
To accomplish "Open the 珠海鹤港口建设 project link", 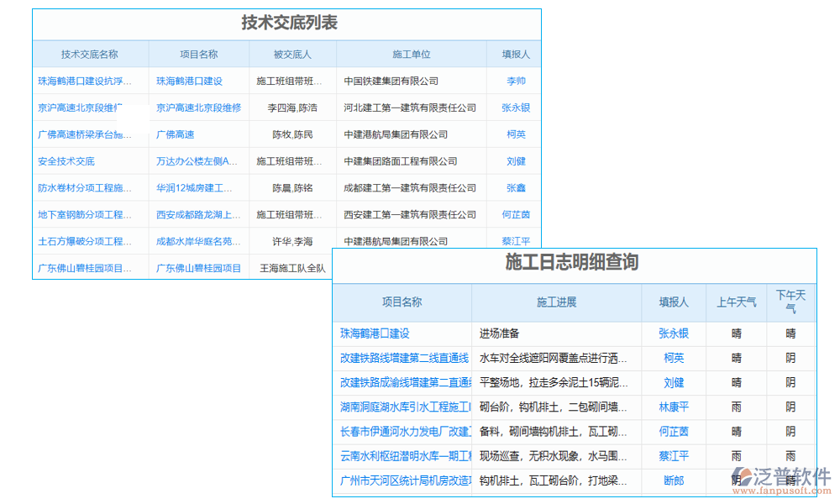I will pos(375,333).
